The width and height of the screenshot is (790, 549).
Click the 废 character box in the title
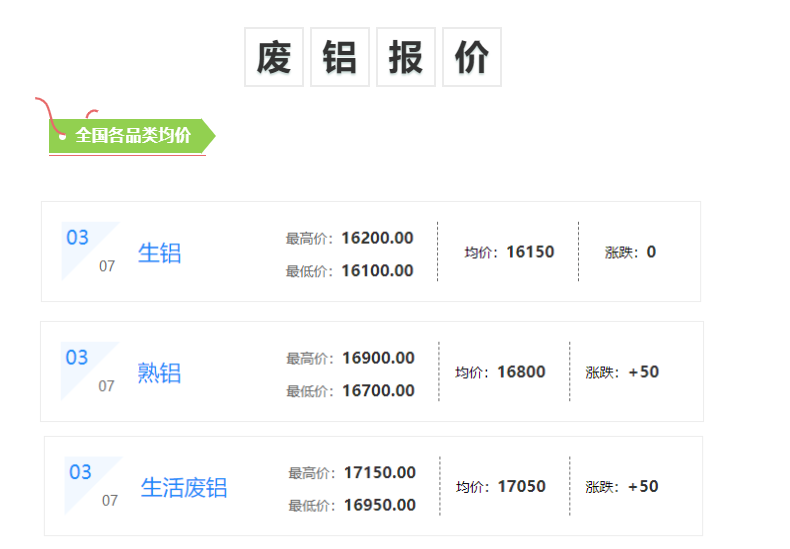tap(274, 57)
